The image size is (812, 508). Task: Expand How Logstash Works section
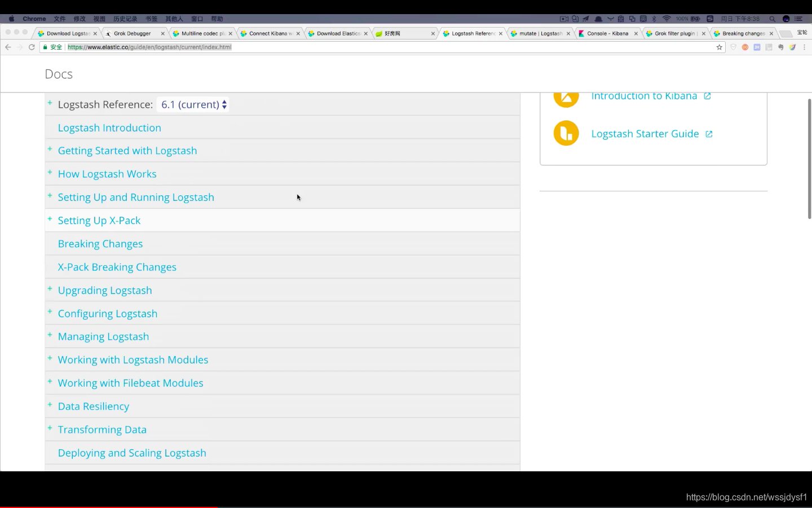[x=50, y=172]
